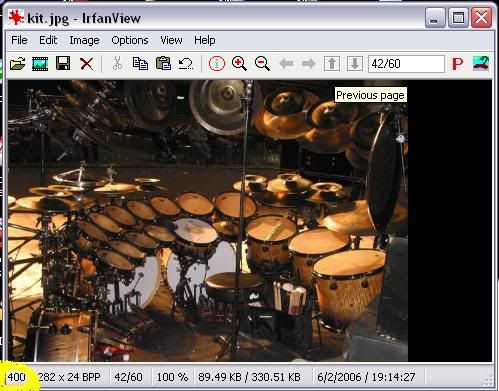Click the Open file folder icon
This screenshot has height=391, width=499.
(18, 63)
